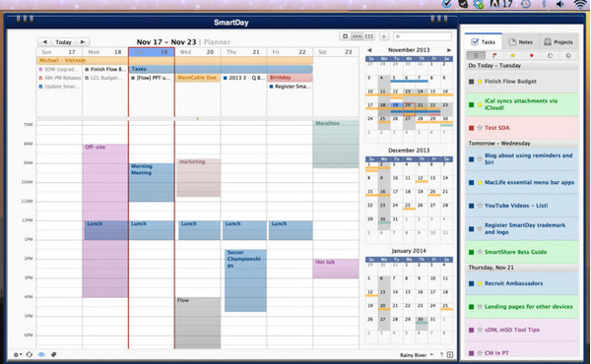This screenshot has width=591, height=364.
Task: Filter tasks by red flag icon
Action: click(494, 55)
